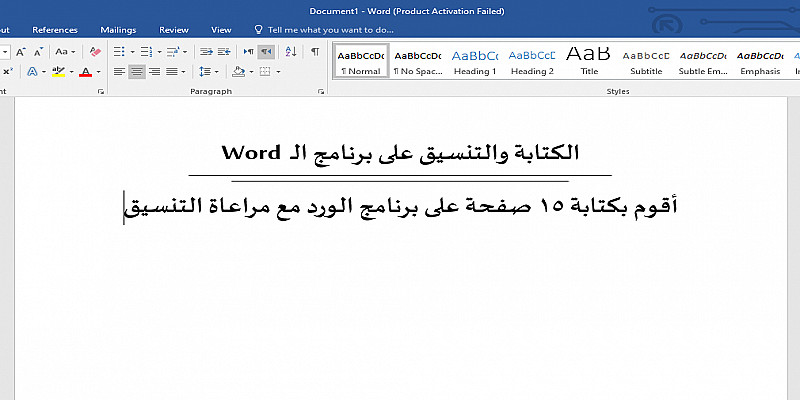Screen dimensions: 800x400
Task: Click the Document1 - Word title bar text
Action: tap(407, 11)
